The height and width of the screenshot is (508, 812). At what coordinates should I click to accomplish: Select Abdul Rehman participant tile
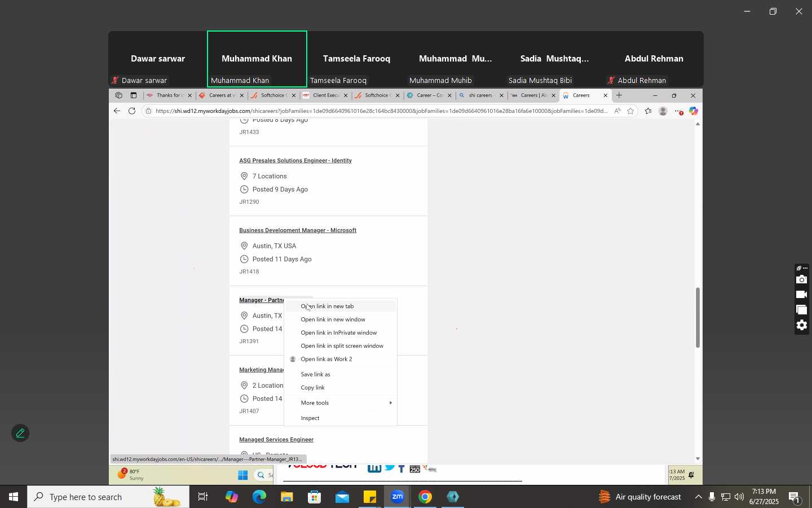coord(654,59)
